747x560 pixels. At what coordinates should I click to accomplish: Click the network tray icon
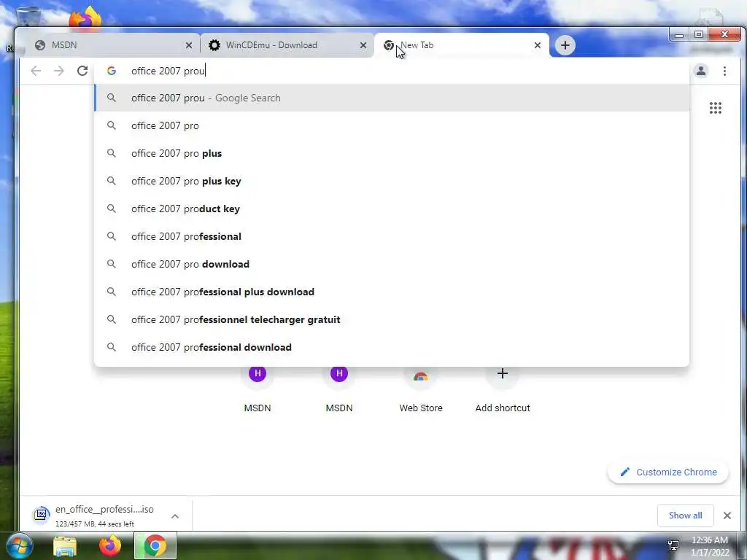pos(673,545)
